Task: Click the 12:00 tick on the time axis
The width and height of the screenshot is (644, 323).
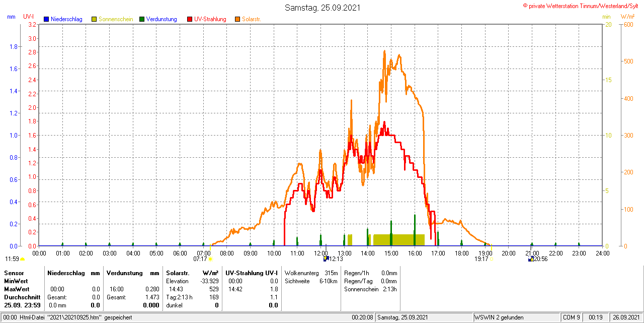Action: pos(320,253)
